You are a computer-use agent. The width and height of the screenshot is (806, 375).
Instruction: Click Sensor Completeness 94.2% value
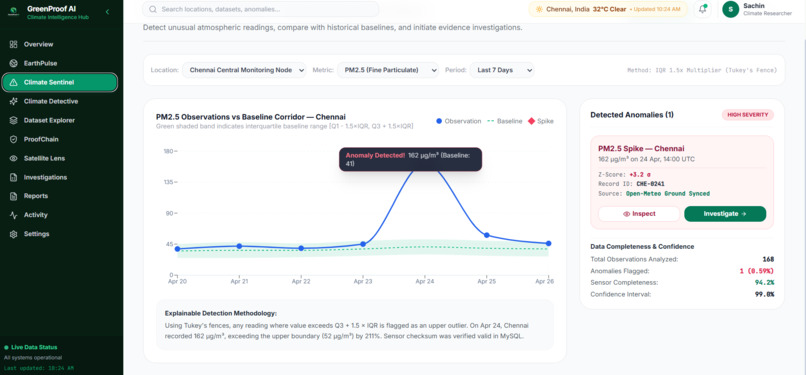pos(764,283)
